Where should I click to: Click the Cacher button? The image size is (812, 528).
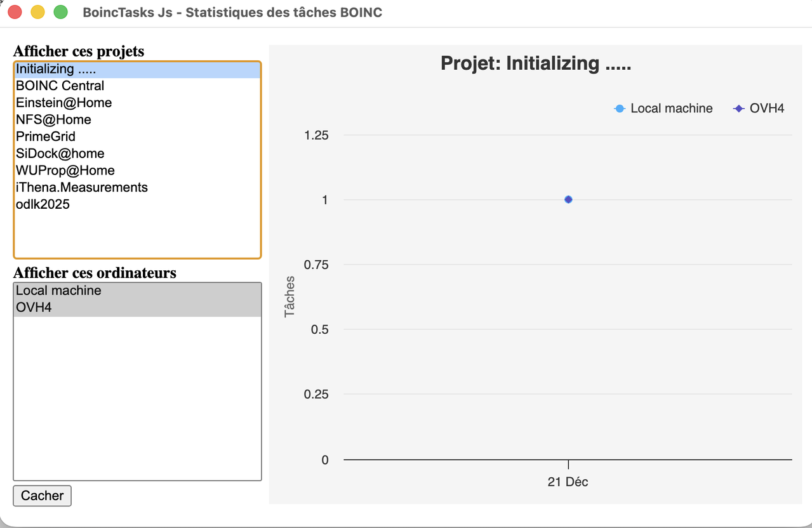point(43,496)
